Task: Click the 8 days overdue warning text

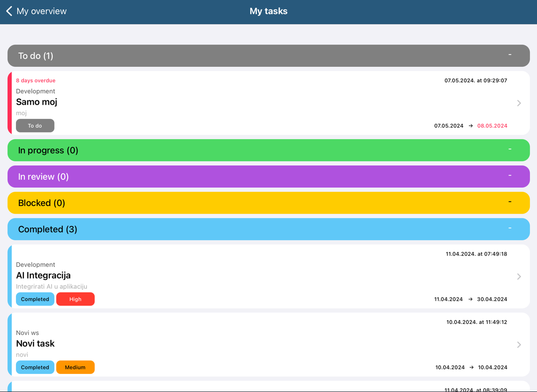Action: point(36,80)
